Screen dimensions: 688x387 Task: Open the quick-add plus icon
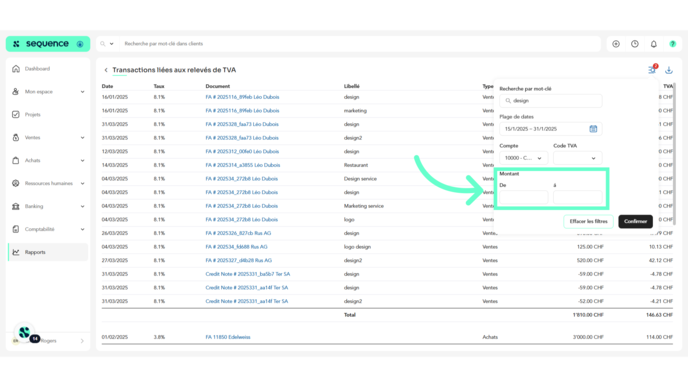616,44
